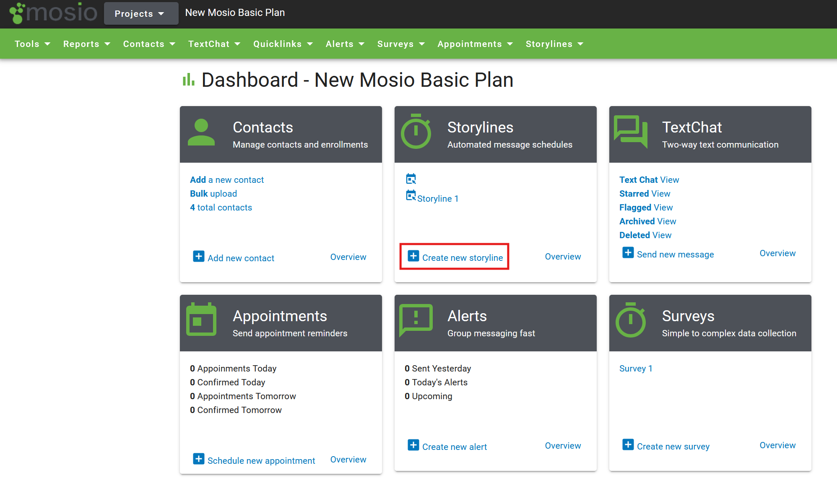The image size is (837, 504).
Task: Open Archived View
Action: pos(648,221)
